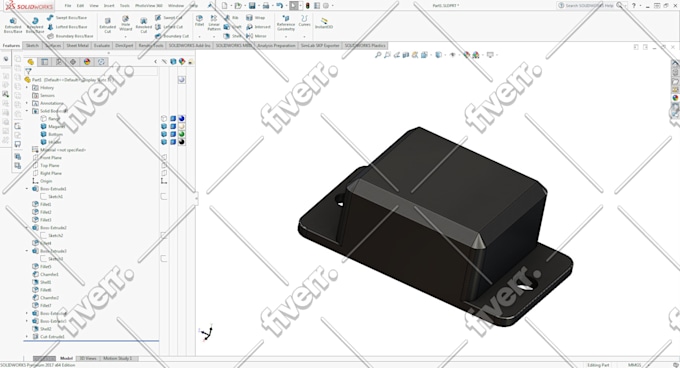Open the PhotoView 360 menu

tap(149, 6)
